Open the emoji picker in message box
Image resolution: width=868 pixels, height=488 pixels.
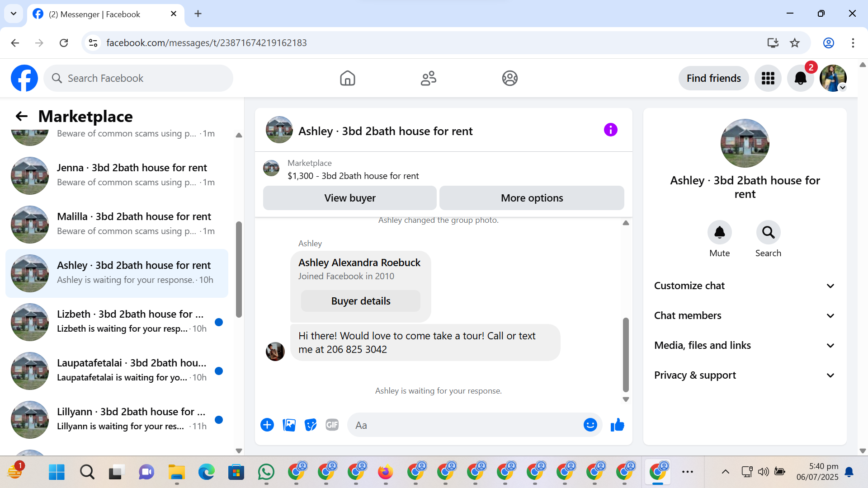point(590,425)
